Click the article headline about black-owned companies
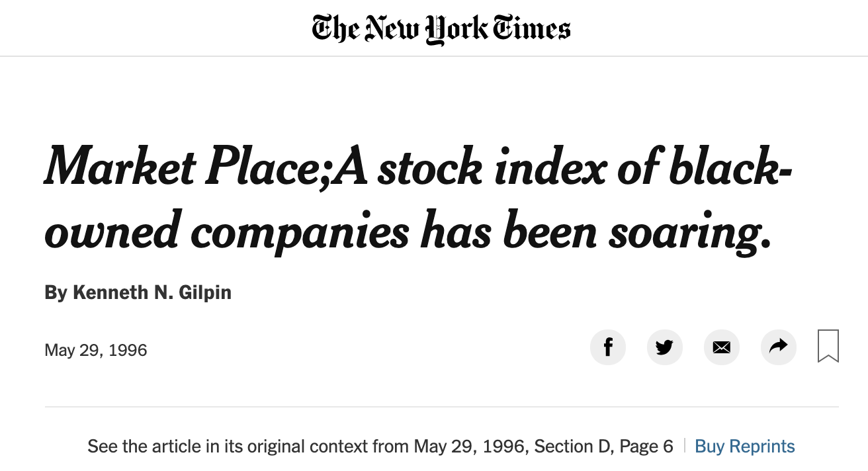The height and width of the screenshot is (471, 868). tap(418, 198)
